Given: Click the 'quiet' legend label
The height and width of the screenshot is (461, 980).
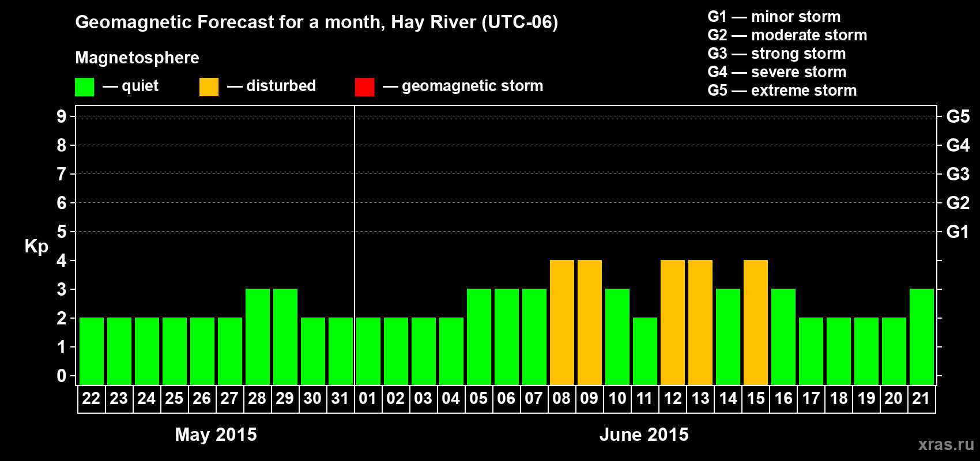Looking at the screenshot, I should pyautogui.click(x=140, y=86).
